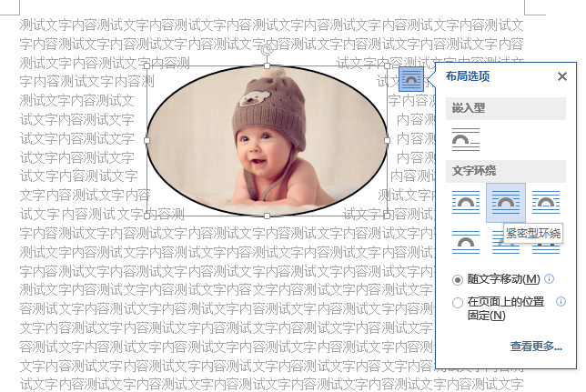This screenshot has width=586, height=392.
Task: Click the rotation handle above the image
Action: (x=267, y=50)
